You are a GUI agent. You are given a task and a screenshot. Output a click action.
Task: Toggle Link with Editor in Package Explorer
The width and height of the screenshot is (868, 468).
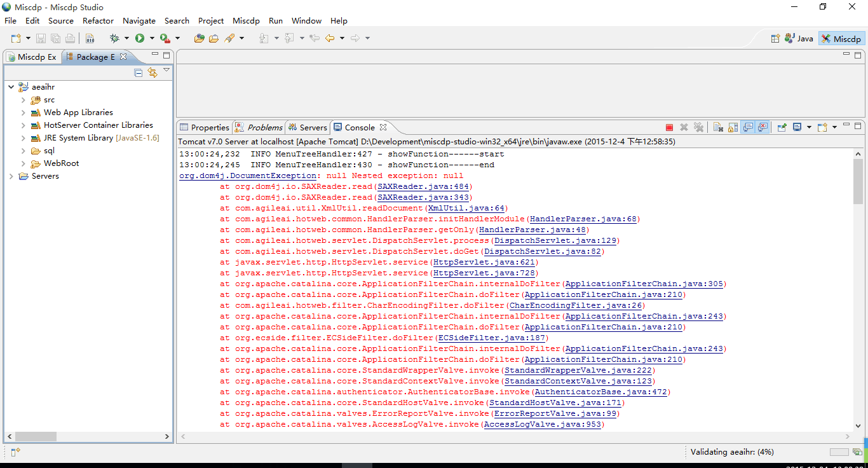tap(152, 72)
